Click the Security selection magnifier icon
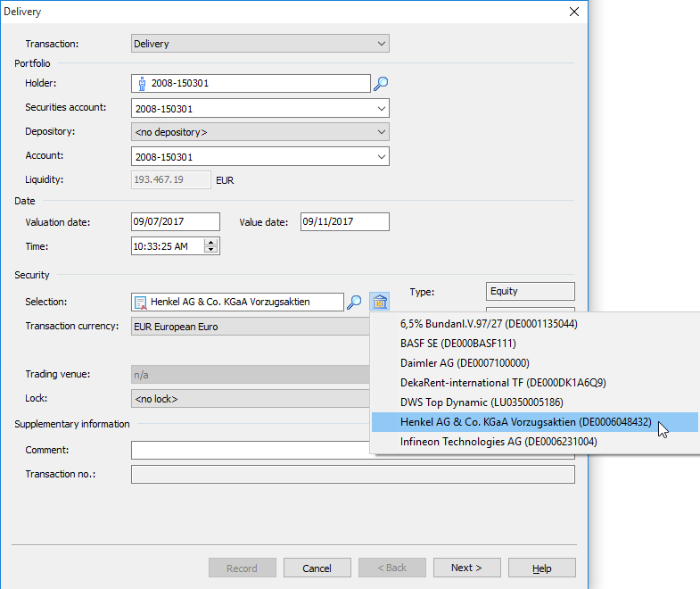The height and width of the screenshot is (589, 700). coord(354,302)
